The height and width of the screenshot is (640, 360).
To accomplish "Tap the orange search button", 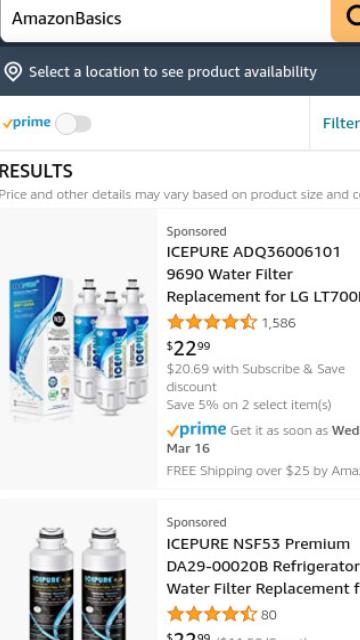I will 346,20.
